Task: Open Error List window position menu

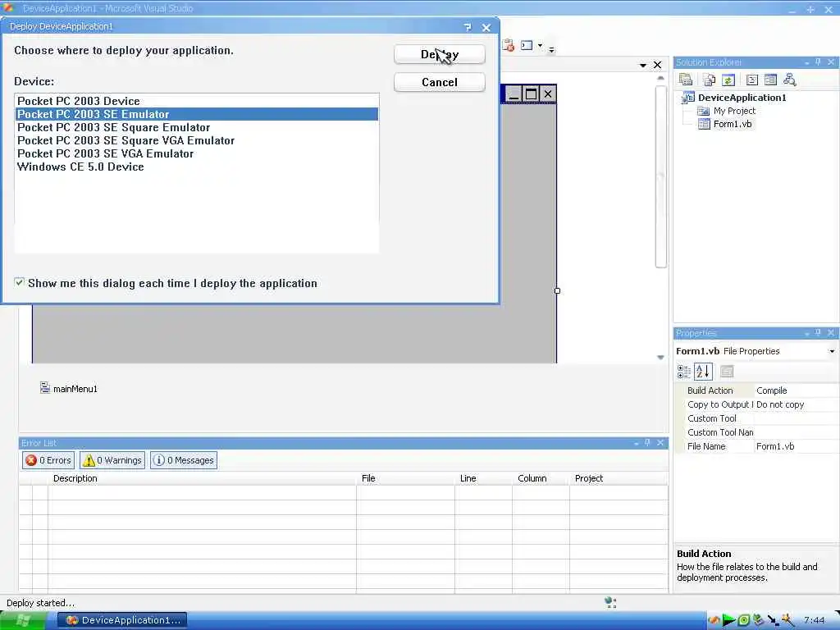Action: (x=637, y=443)
